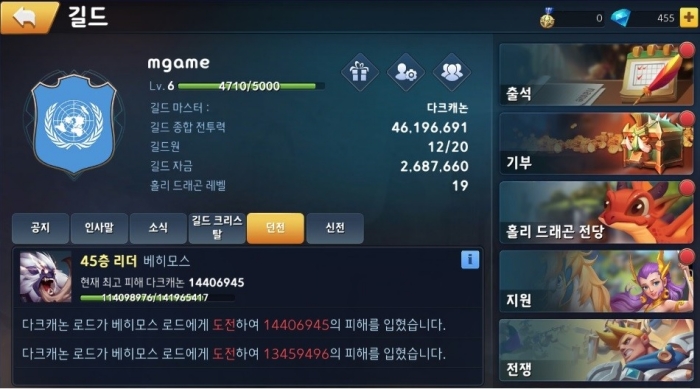Open the guild gift box icon
This screenshot has width=700, height=389.
click(359, 72)
